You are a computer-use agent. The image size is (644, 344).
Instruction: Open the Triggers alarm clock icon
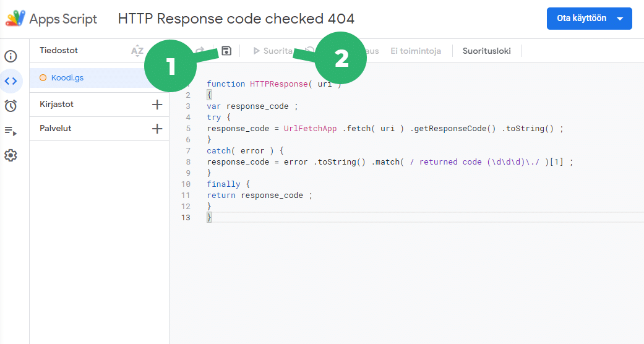pos(11,106)
